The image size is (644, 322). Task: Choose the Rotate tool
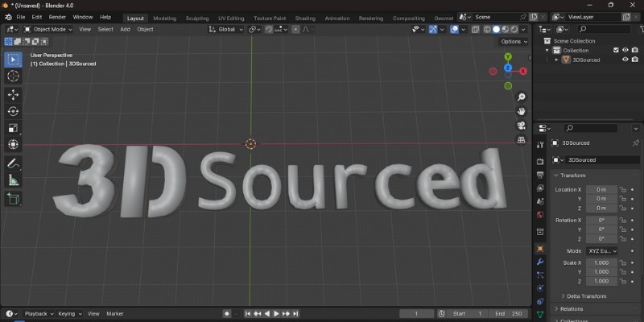click(x=13, y=111)
